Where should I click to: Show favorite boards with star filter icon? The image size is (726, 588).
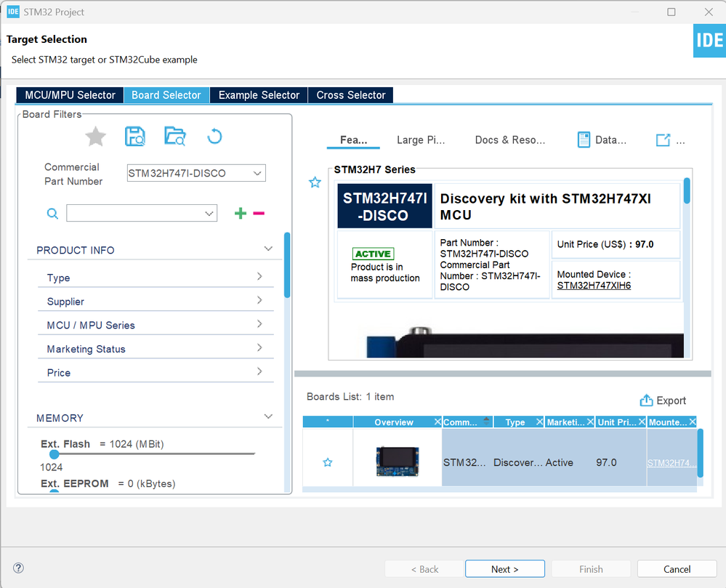(95, 137)
